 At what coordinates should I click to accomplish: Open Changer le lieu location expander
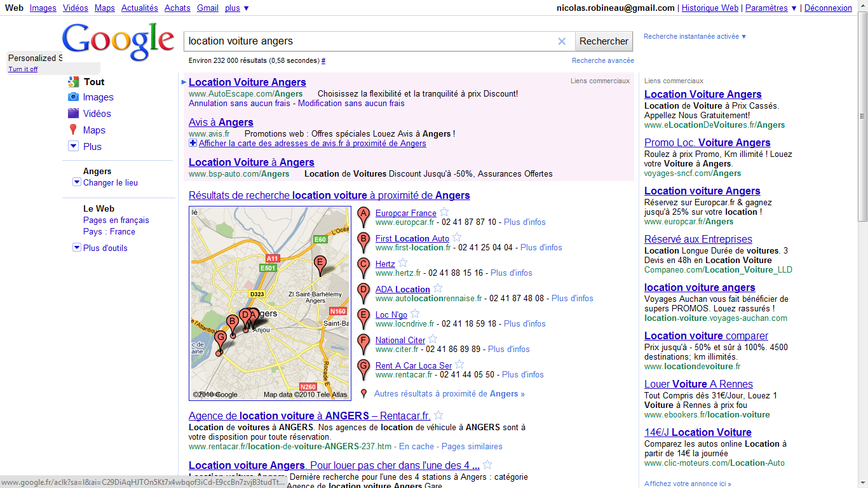coord(77,183)
